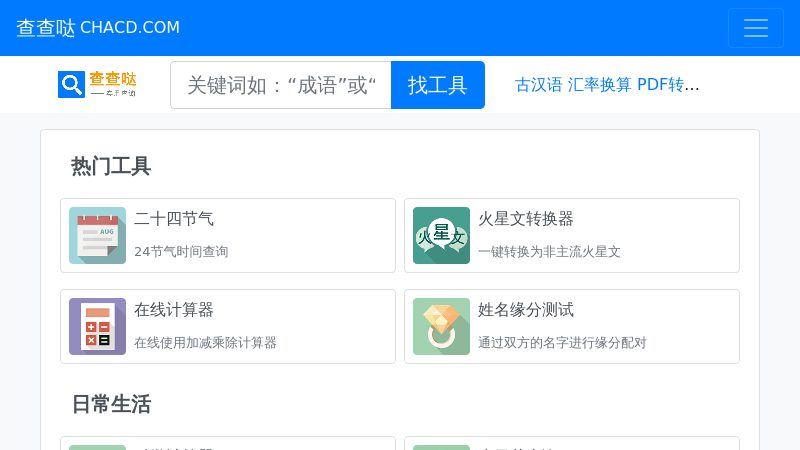The height and width of the screenshot is (450, 800).
Task: Open the 姓名缘分测试 diamond ring icon
Action: click(441, 326)
